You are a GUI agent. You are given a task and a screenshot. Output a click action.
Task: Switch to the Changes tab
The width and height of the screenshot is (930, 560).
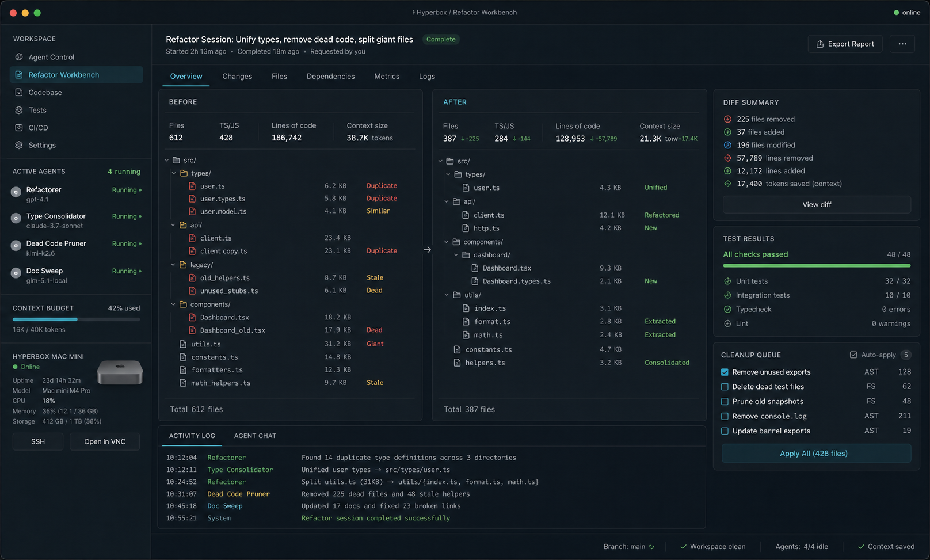pos(237,76)
